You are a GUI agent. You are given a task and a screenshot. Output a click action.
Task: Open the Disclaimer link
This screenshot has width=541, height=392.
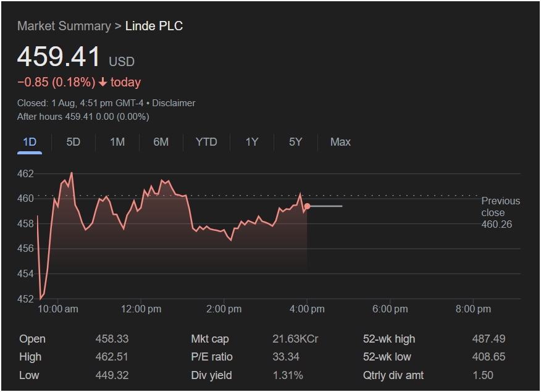tap(174, 103)
